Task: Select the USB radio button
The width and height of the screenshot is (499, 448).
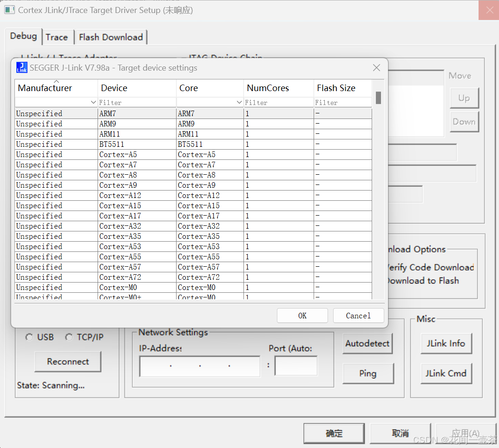Action: [29, 337]
